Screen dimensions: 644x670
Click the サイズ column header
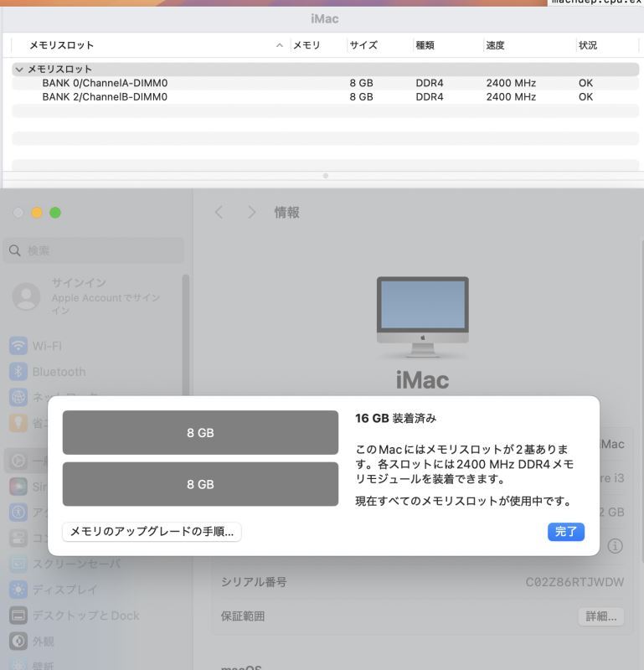pyautogui.click(x=363, y=45)
